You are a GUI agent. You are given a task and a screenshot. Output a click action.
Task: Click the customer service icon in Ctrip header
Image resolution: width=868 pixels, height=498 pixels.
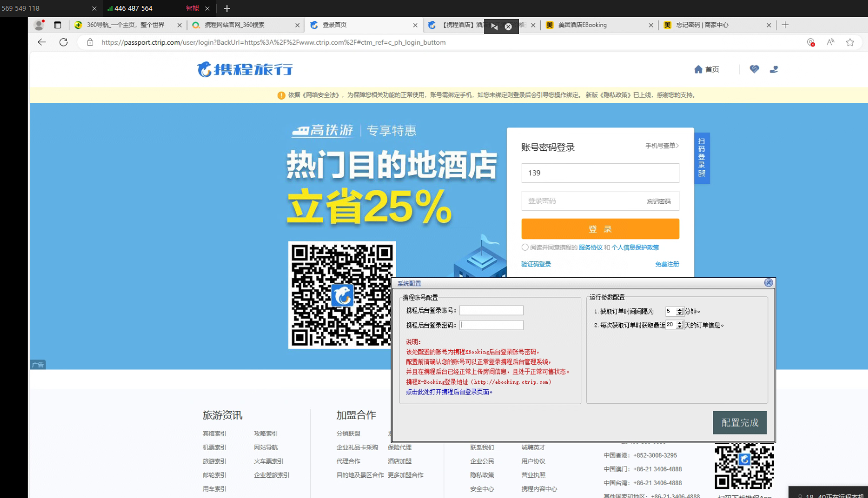point(774,69)
